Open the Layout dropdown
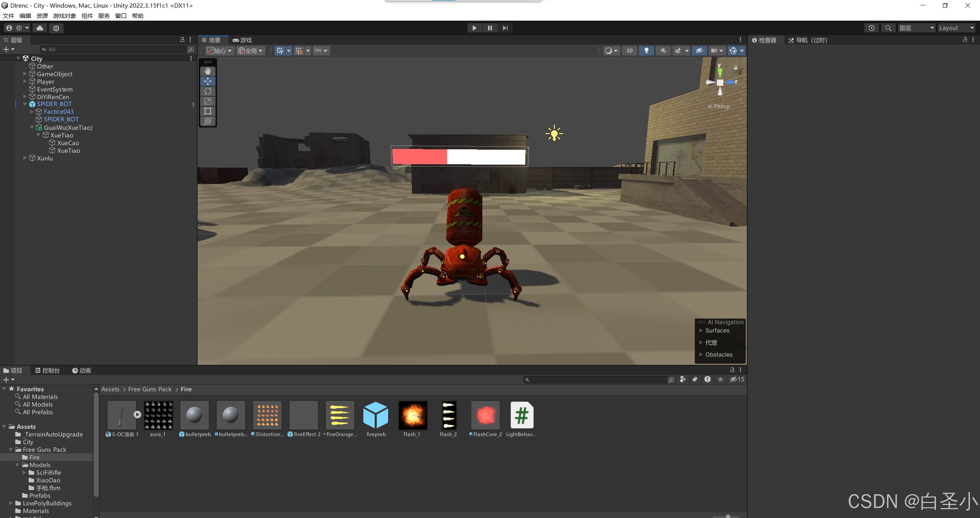This screenshot has height=518, width=980. point(956,28)
